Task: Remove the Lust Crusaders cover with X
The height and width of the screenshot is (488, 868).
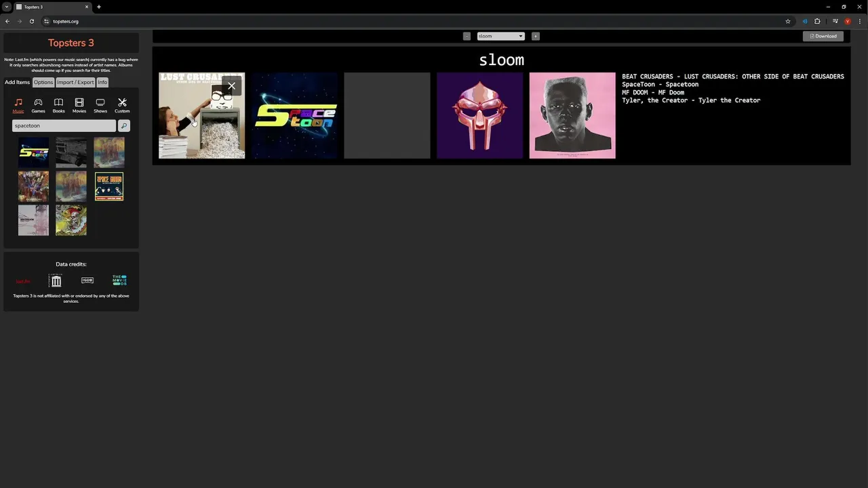Action: click(x=231, y=85)
